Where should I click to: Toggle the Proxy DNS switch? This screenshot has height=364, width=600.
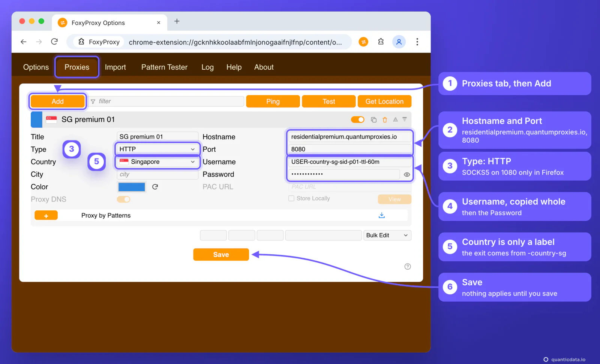pyautogui.click(x=123, y=199)
